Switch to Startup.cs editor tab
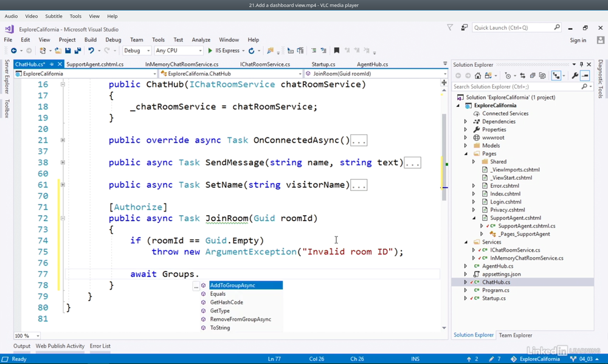 pyautogui.click(x=323, y=64)
